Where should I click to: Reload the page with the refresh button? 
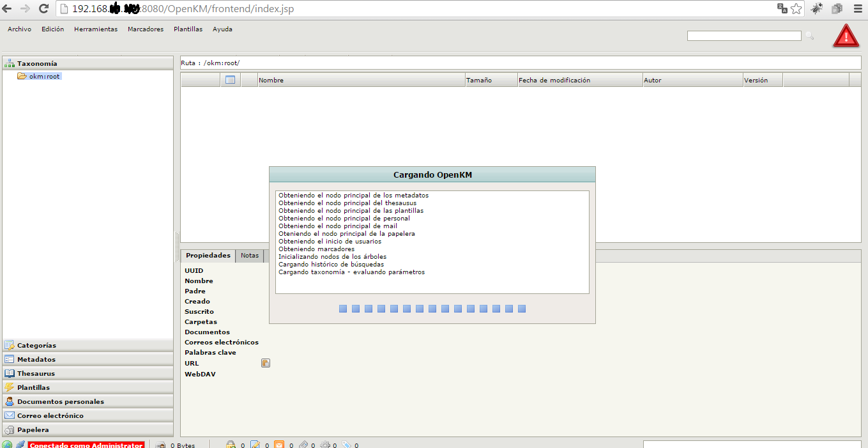43,9
